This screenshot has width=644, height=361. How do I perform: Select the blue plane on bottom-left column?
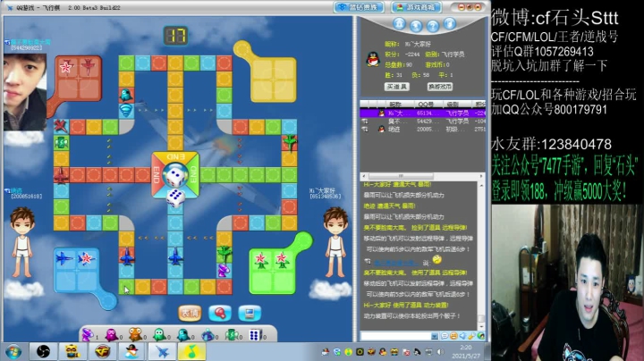pyautogui.click(x=126, y=256)
